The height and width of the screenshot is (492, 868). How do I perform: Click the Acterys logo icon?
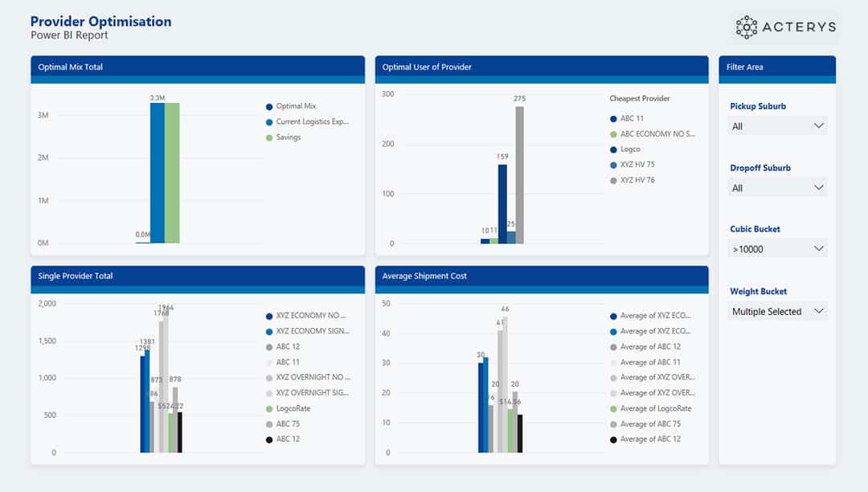click(x=747, y=27)
